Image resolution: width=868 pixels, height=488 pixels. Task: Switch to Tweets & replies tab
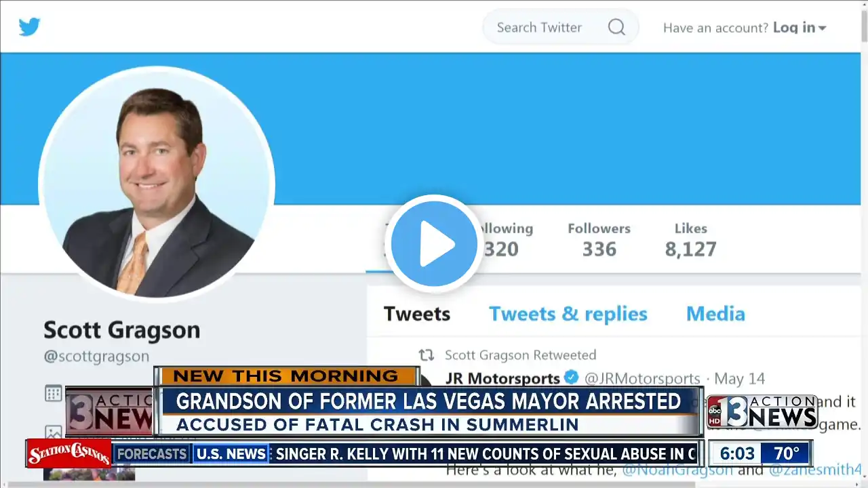[x=568, y=314]
